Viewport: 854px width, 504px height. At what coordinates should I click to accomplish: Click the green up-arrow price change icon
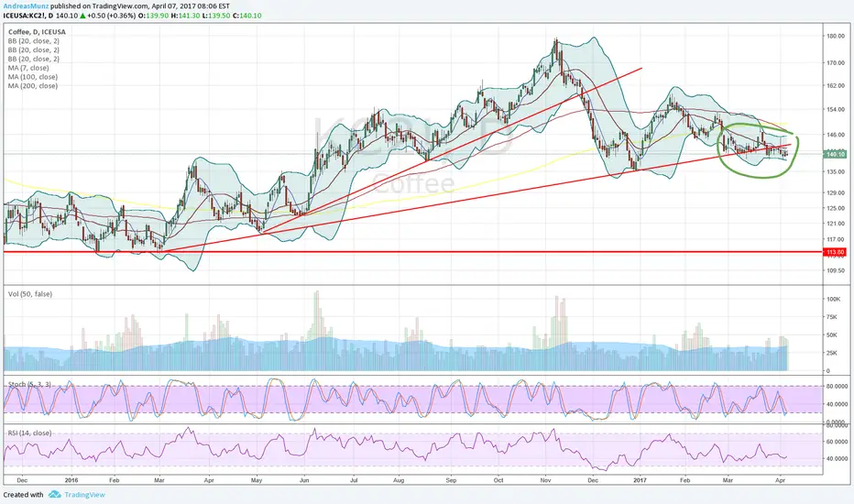[x=82, y=16]
